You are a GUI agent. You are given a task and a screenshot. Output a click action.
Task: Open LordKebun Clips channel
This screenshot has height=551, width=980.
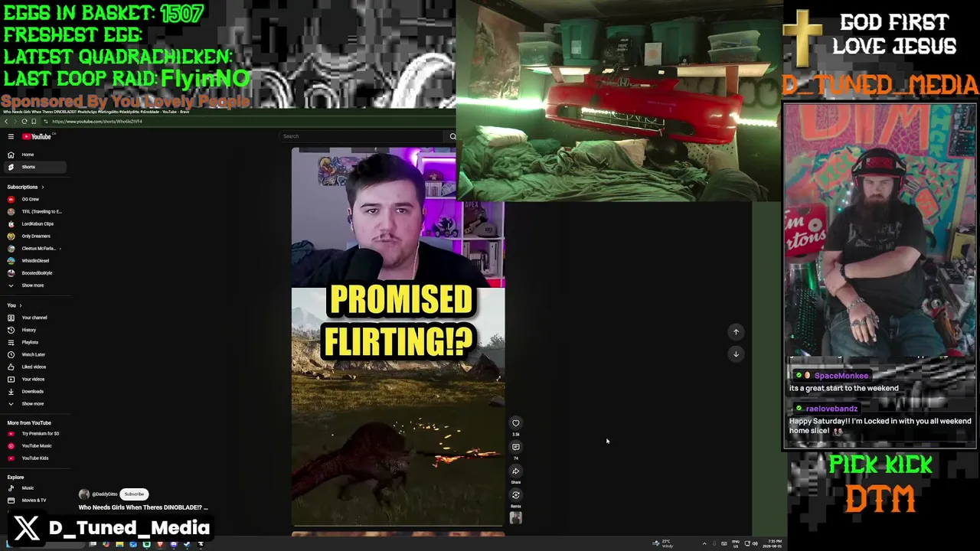point(34,223)
